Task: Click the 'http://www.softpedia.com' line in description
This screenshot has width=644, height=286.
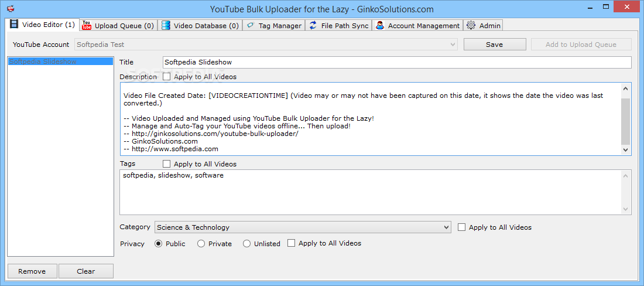Action: [x=171, y=149]
